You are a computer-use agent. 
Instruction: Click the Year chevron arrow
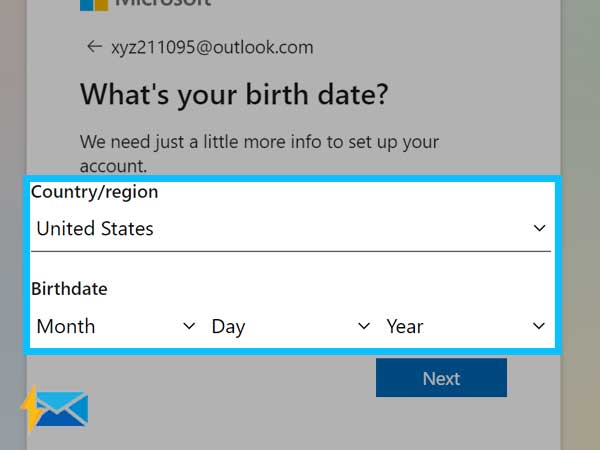tap(539, 326)
